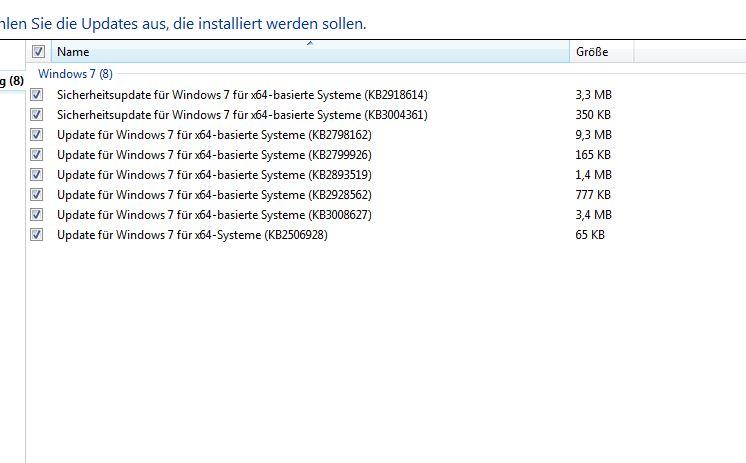The image size is (746, 463).
Task: Uncheck update KB2798162 checkbox
Action: click(x=37, y=135)
